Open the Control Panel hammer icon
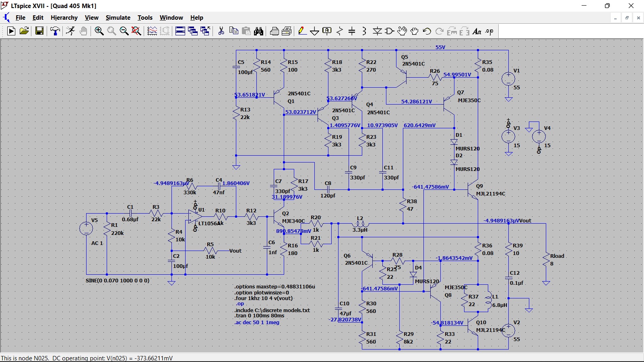This screenshot has height=362, width=644. point(55,31)
